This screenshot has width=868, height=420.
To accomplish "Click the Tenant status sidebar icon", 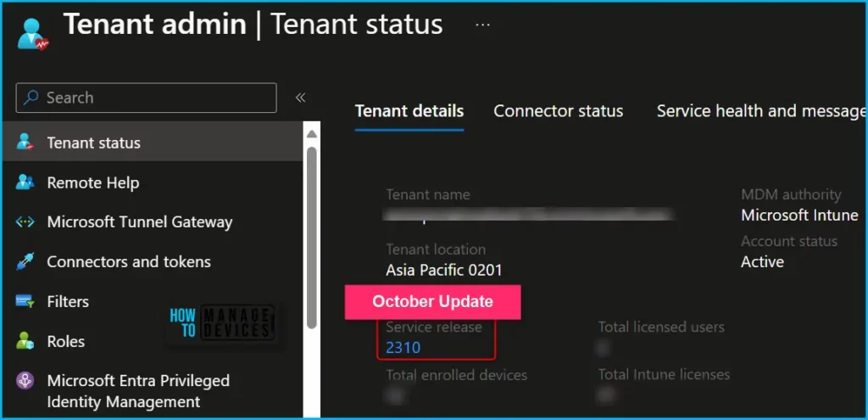I will (25, 143).
